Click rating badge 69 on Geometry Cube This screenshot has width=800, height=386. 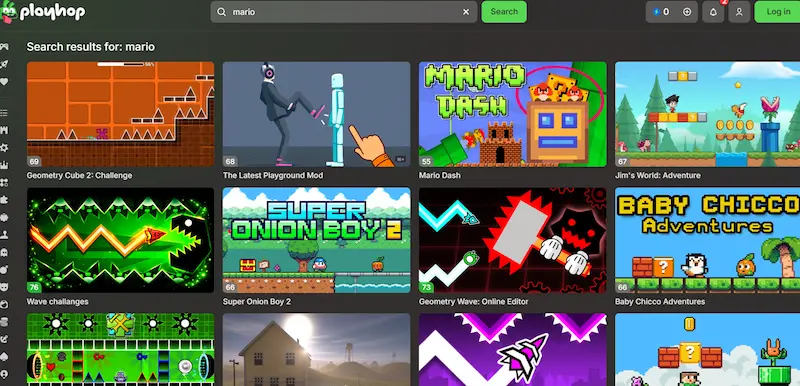click(34, 162)
